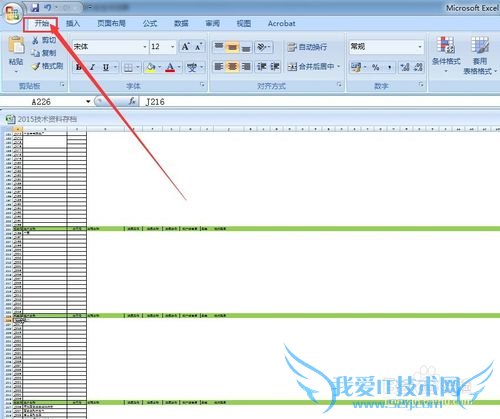Open the round Office button menu
500x419 pixels.
12,13
